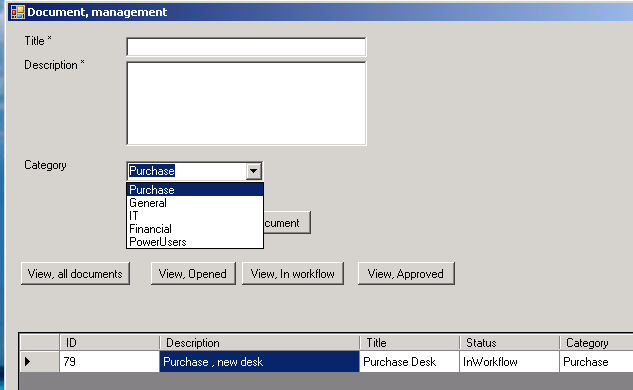Sort grid by the Status column header

509,343
